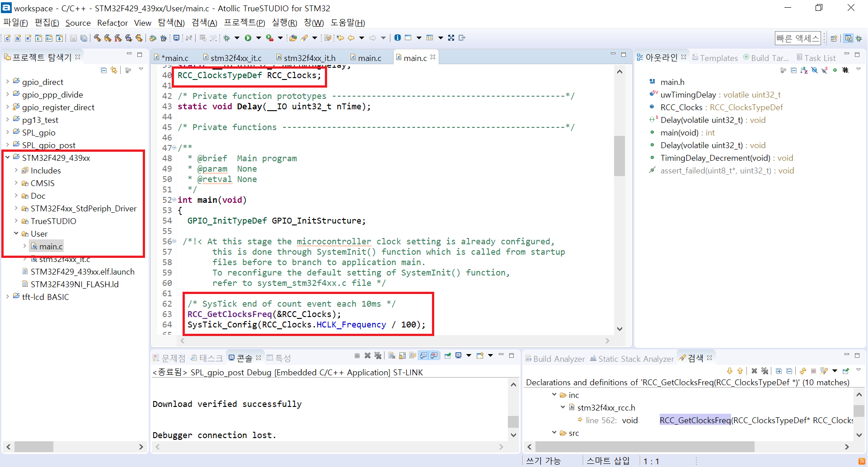868x467 pixels.
Task: Open the gpio_direct project
Action: [x=42, y=82]
